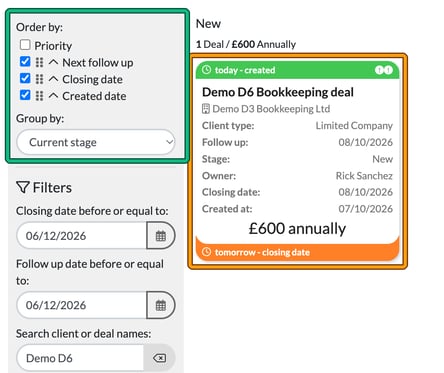Click the Stage value New on card
Screen dimensions: 444x373
(x=383, y=159)
